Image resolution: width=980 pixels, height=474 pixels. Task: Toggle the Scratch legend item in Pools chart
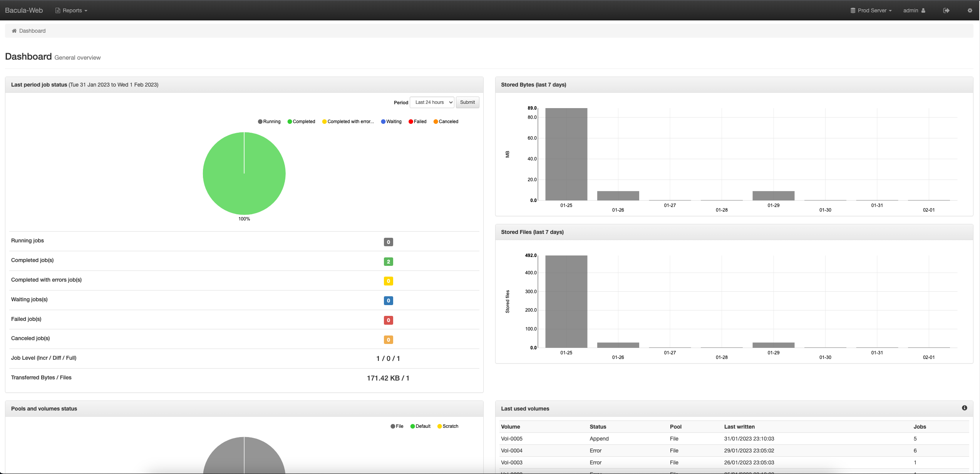(x=448, y=426)
